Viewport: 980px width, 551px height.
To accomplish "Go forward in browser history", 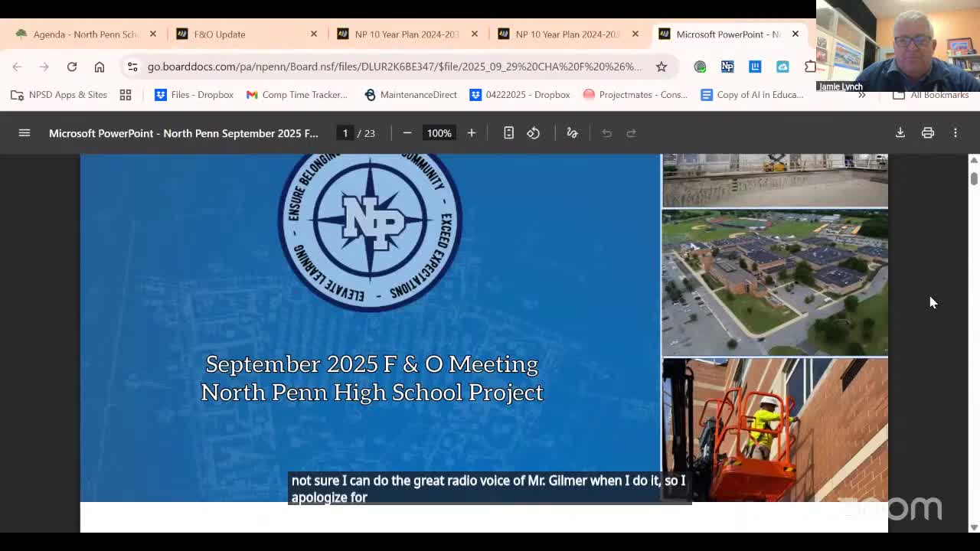I will pos(44,67).
